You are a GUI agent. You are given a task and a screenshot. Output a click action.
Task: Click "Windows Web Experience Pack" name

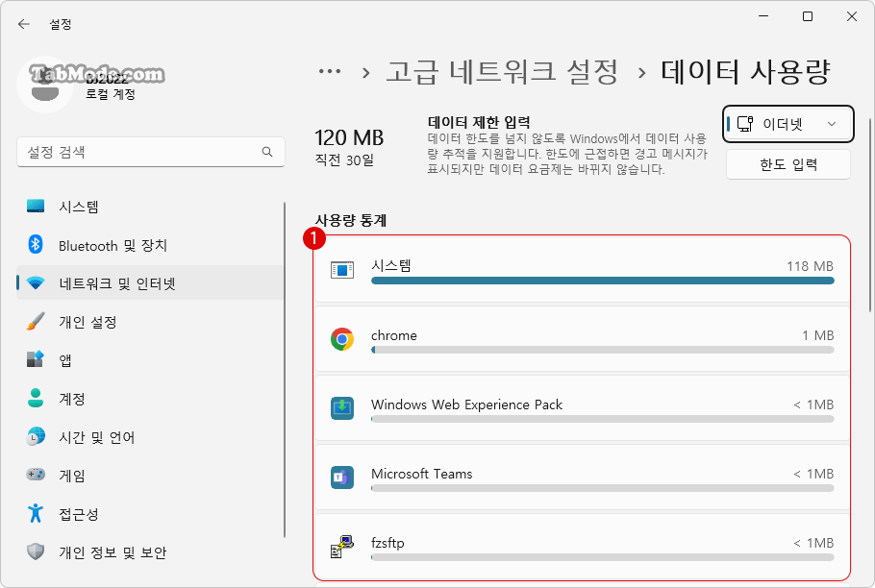point(466,404)
